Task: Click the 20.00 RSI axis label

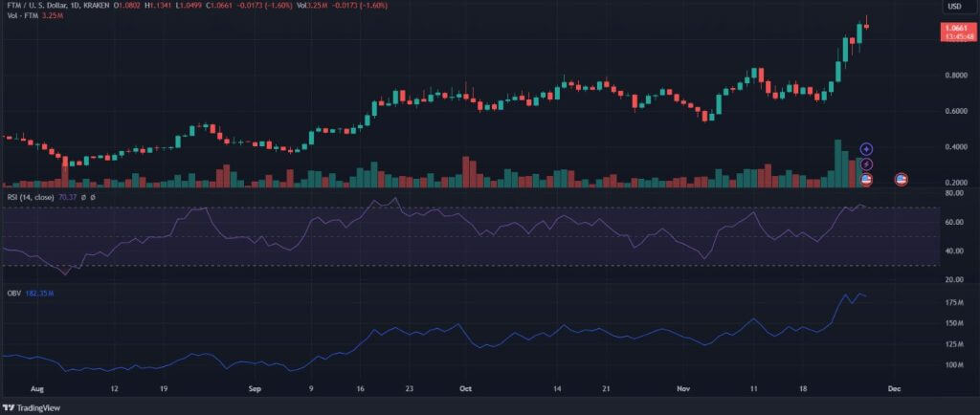Action: [x=954, y=279]
